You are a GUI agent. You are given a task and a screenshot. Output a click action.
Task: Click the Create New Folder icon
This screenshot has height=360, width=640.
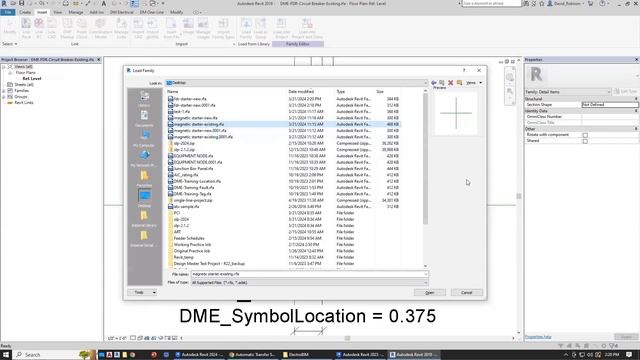pos(459,83)
